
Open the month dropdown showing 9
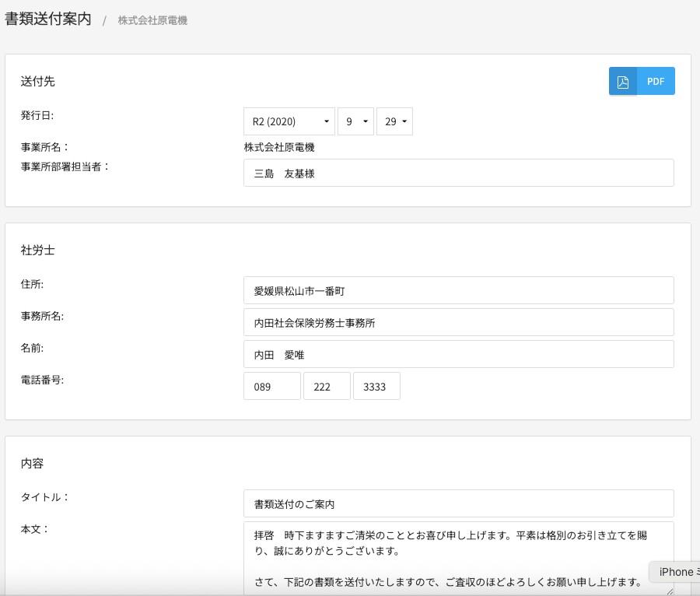[x=355, y=121]
